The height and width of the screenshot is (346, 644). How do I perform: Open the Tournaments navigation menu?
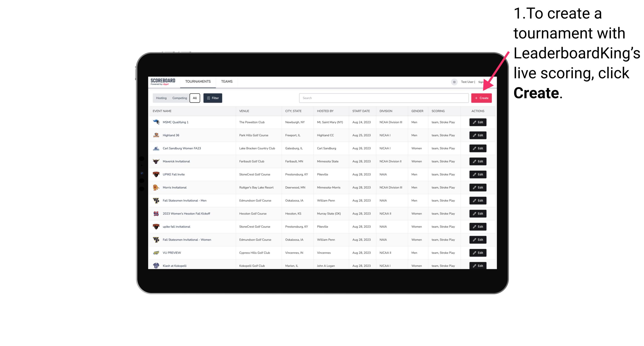pyautogui.click(x=198, y=81)
